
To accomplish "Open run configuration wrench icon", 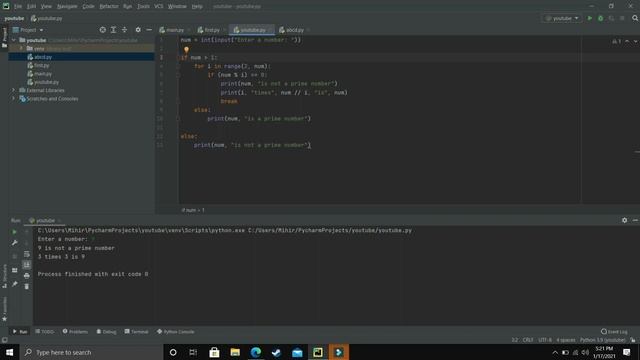I will [14, 243].
